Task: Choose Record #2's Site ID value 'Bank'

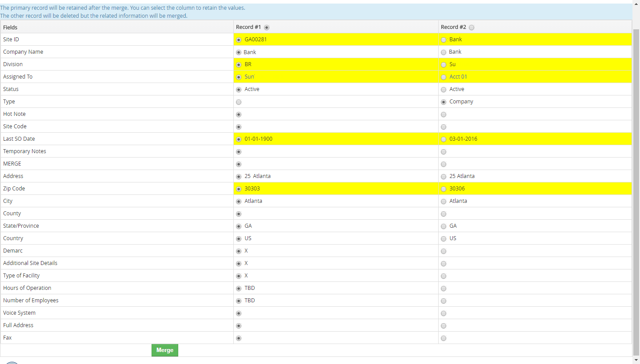Action: pyautogui.click(x=444, y=40)
